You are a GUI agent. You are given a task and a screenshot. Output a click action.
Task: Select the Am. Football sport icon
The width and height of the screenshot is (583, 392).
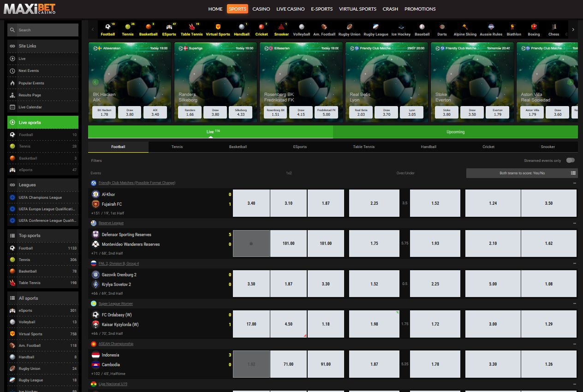[324, 30]
